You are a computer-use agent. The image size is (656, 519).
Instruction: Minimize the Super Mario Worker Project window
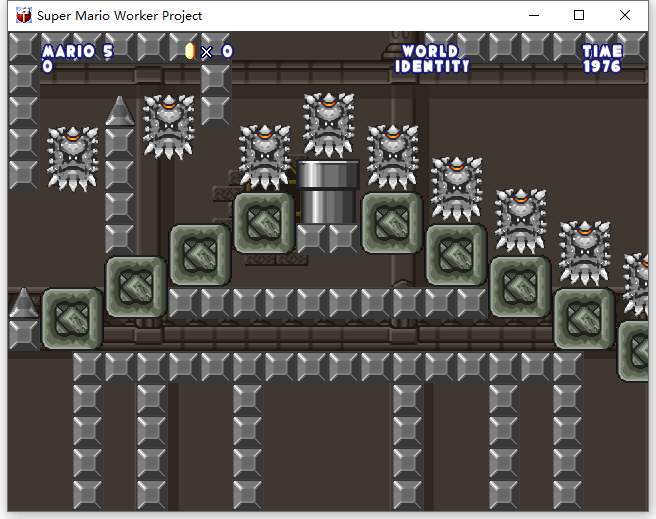pyautogui.click(x=534, y=15)
